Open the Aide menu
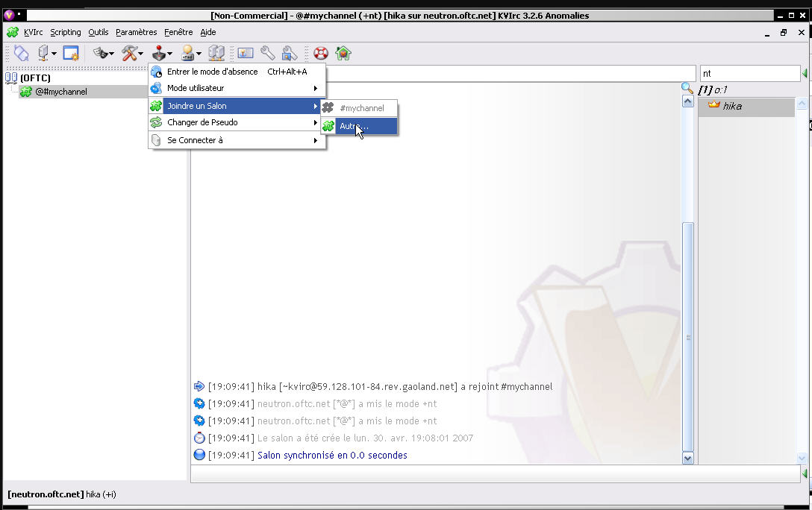This screenshot has height=510, width=812. 208,32
